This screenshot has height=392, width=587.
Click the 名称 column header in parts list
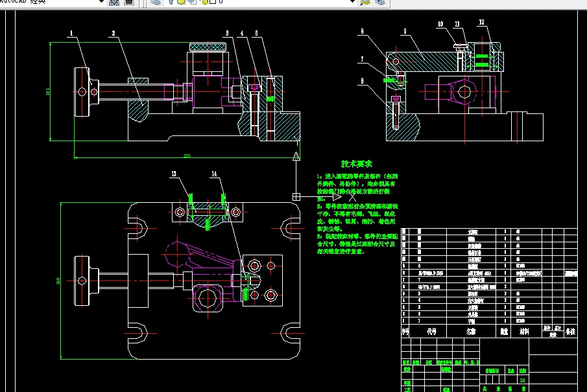pos(471,331)
